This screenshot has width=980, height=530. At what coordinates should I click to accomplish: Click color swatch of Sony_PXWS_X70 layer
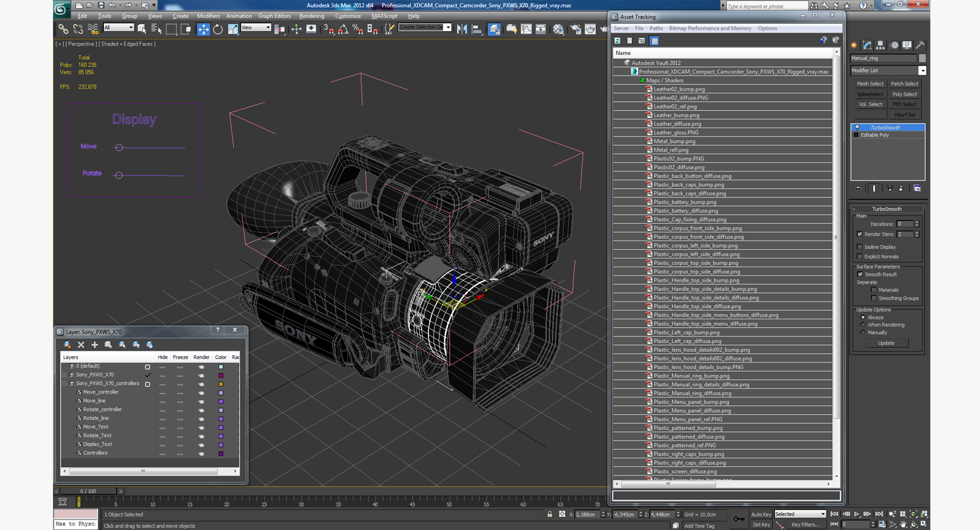tap(220, 375)
